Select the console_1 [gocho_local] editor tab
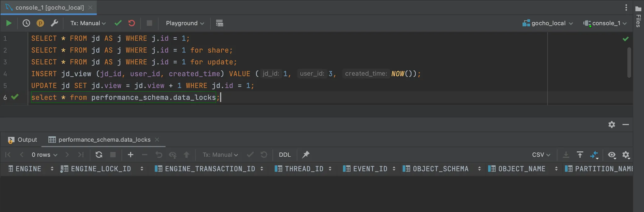644x212 pixels. click(49, 8)
